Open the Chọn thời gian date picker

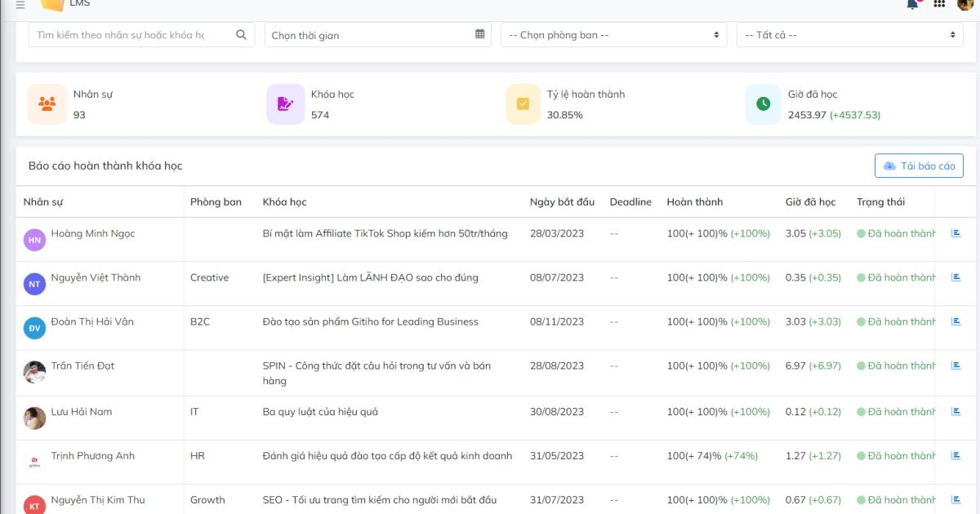click(367, 34)
